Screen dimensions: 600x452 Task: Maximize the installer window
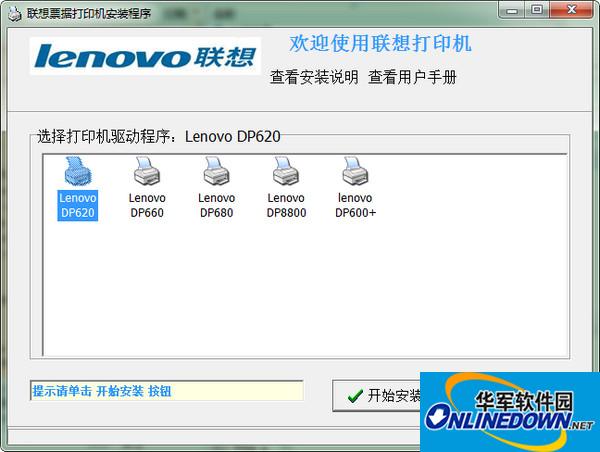[x=537, y=10]
